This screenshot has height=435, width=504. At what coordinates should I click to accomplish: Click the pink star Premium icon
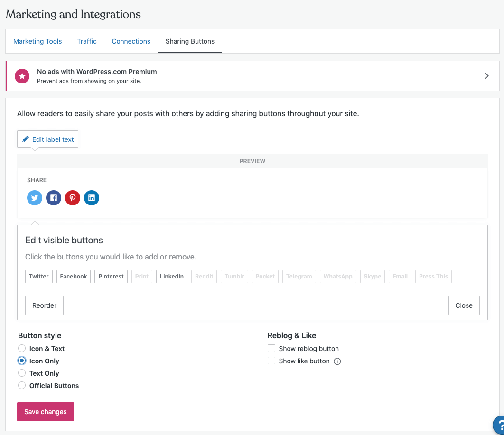[x=22, y=76]
